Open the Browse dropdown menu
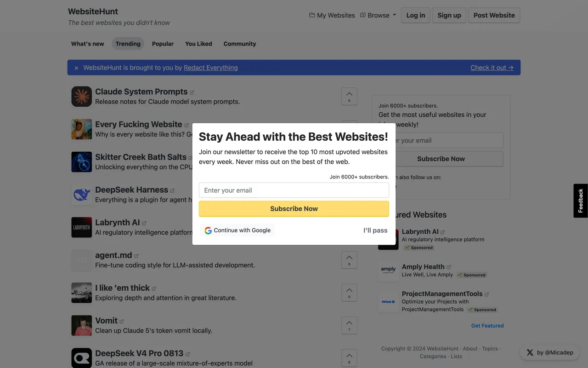Image resolution: width=588 pixels, height=368 pixels. (378, 15)
